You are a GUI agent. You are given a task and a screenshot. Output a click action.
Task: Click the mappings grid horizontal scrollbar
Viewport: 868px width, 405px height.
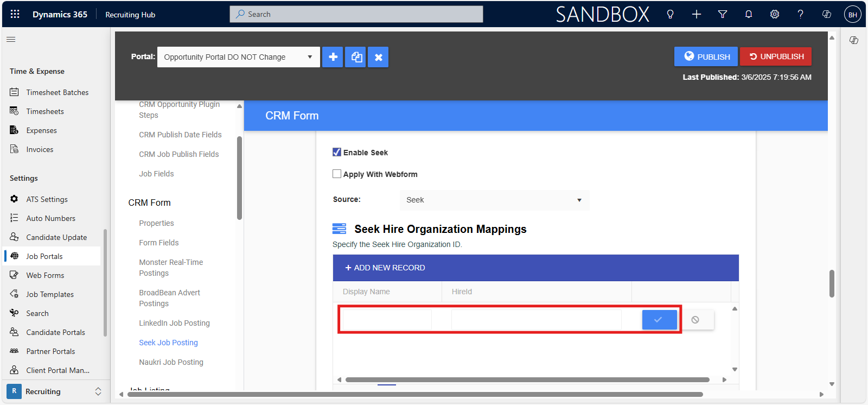527,380
